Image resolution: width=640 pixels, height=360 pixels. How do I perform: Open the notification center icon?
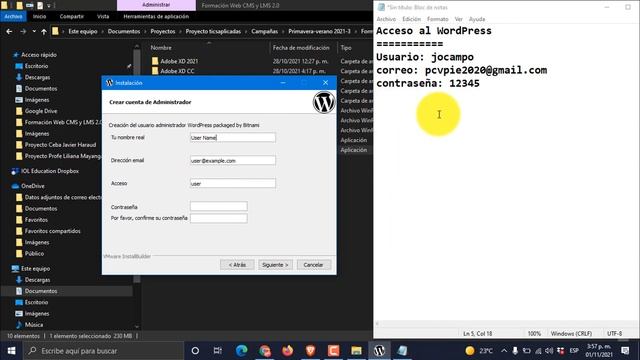[x=625, y=351]
